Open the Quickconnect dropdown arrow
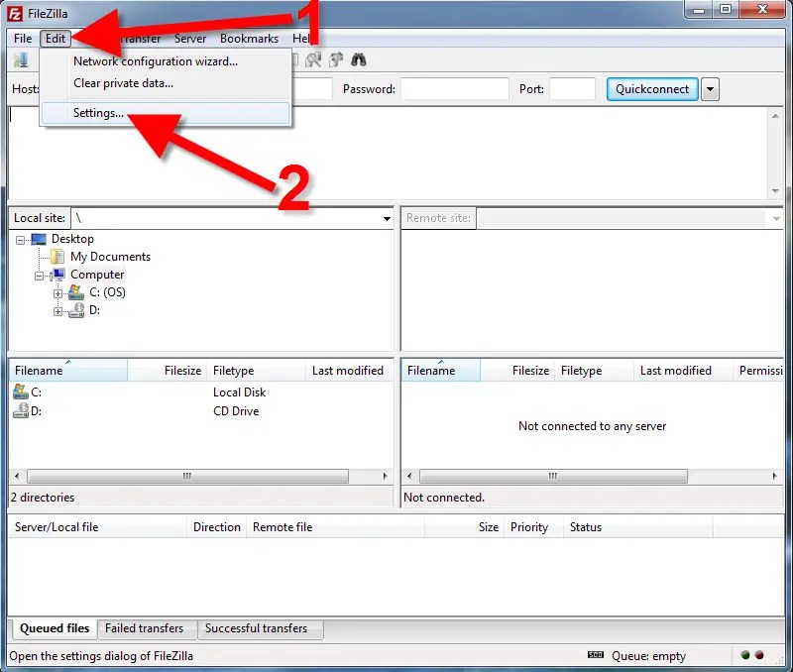The width and height of the screenshot is (793, 672). [710, 88]
